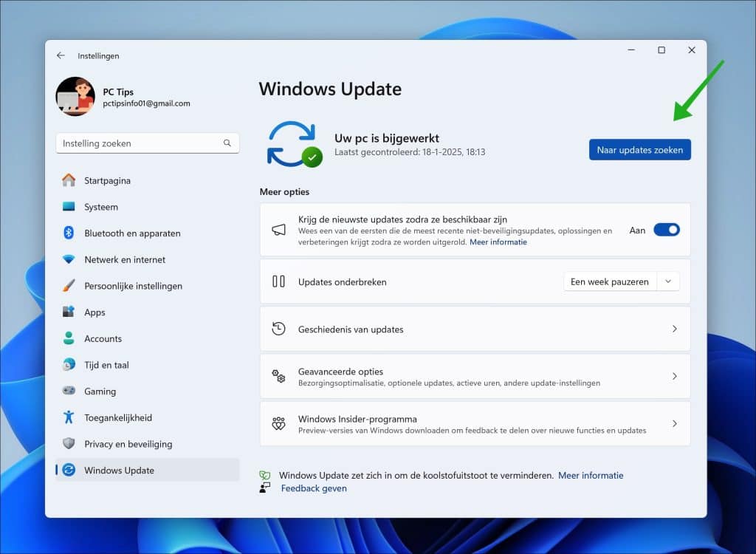
Task: Click the Persoonlijke instellingen brush icon
Action: pyautogui.click(x=69, y=285)
